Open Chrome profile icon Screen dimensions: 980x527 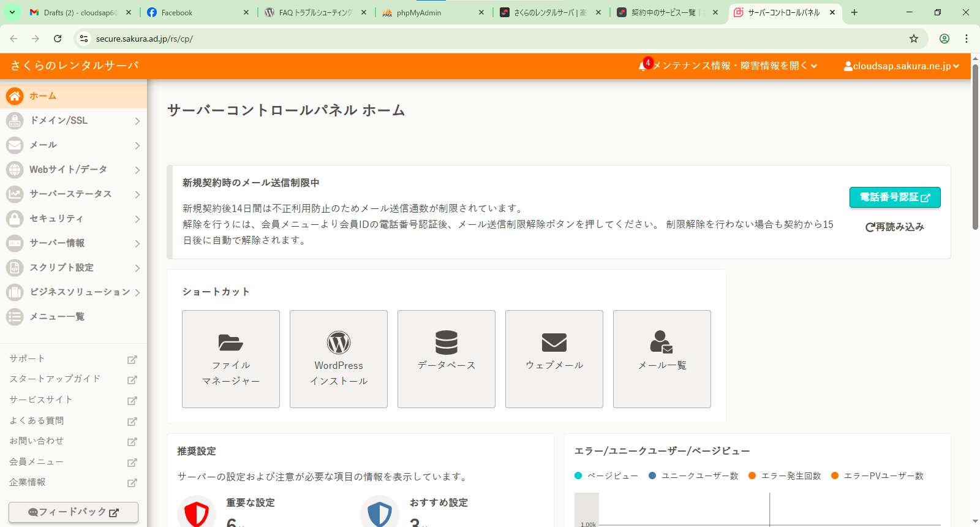[944, 39]
